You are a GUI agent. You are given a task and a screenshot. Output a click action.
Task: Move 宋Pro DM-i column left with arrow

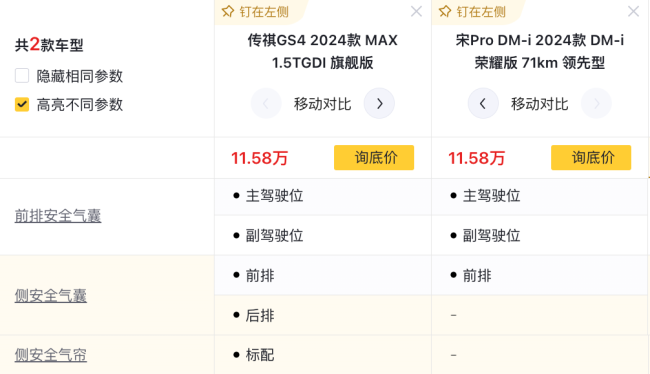(x=483, y=103)
